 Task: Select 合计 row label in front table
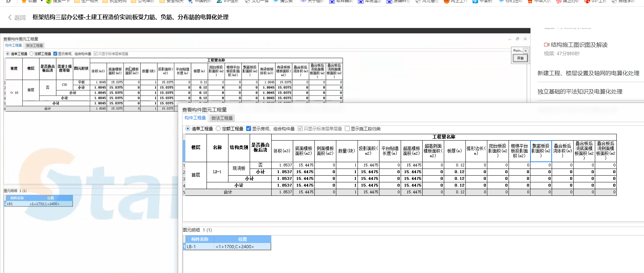coord(228,192)
